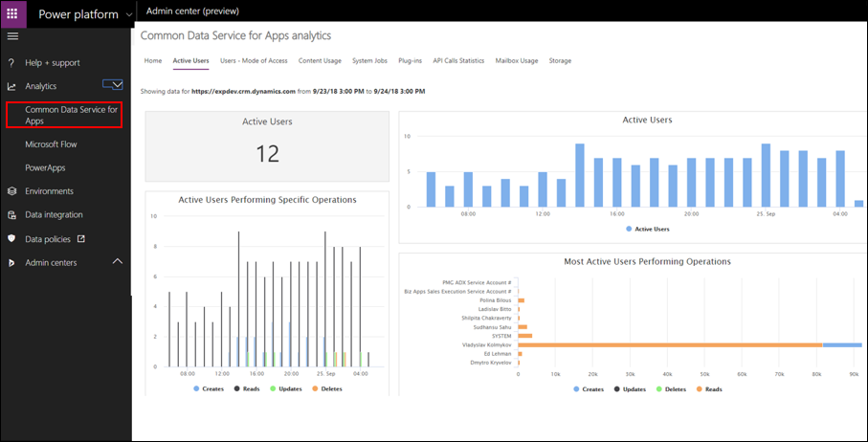Toggle the Updates series in the Specific Operations legend
The width and height of the screenshot is (868, 442).
[x=289, y=390]
